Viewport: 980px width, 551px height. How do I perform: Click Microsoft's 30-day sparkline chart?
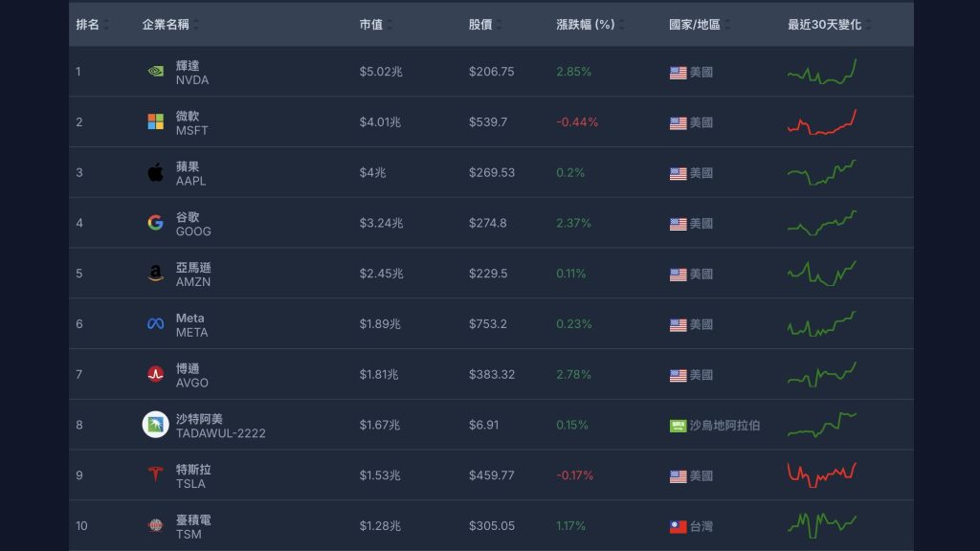821,123
